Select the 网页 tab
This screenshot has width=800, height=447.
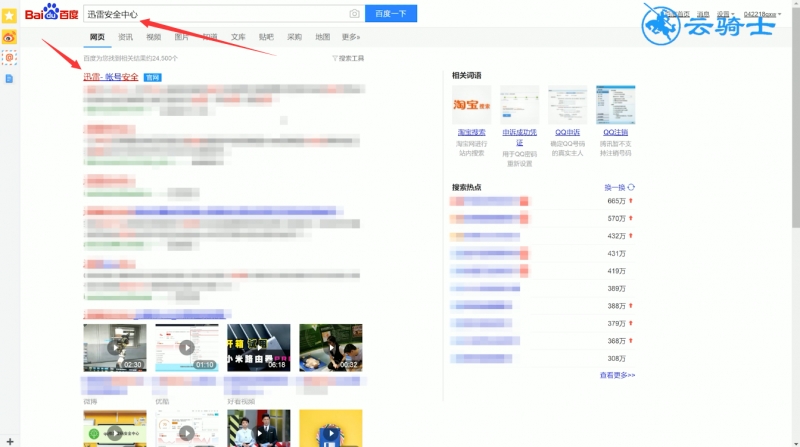click(x=97, y=37)
